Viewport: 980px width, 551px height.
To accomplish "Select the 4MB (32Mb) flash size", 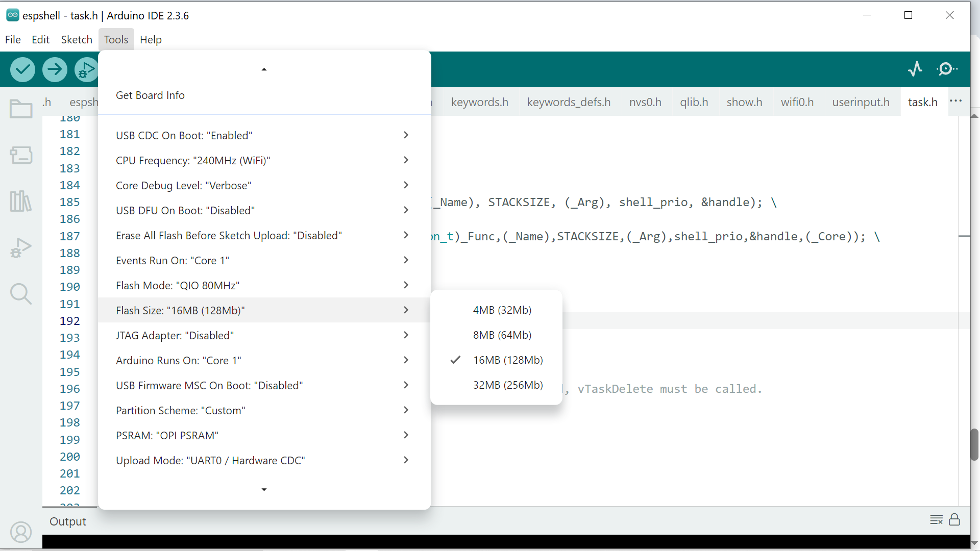I will tap(496, 310).
